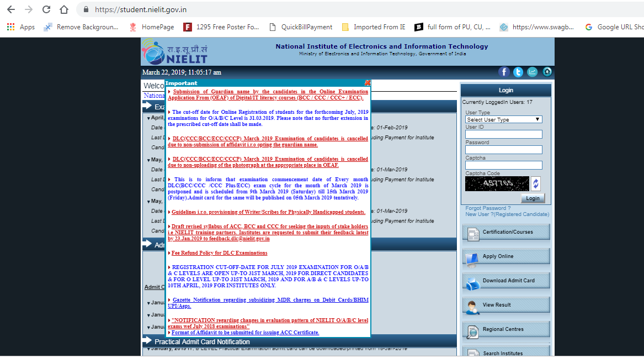Click the address bar URL
Image resolution: width=644 pixels, height=358 pixels.
141,9
